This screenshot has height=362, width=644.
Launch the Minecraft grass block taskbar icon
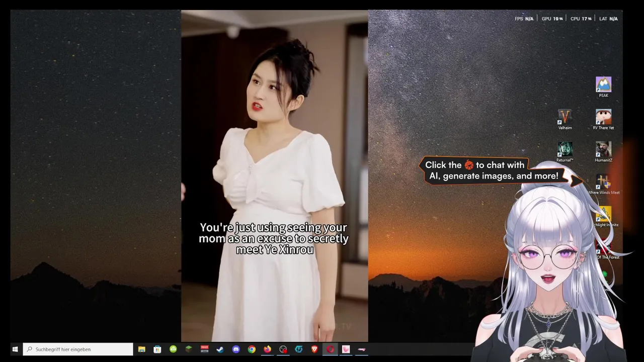[189, 349]
